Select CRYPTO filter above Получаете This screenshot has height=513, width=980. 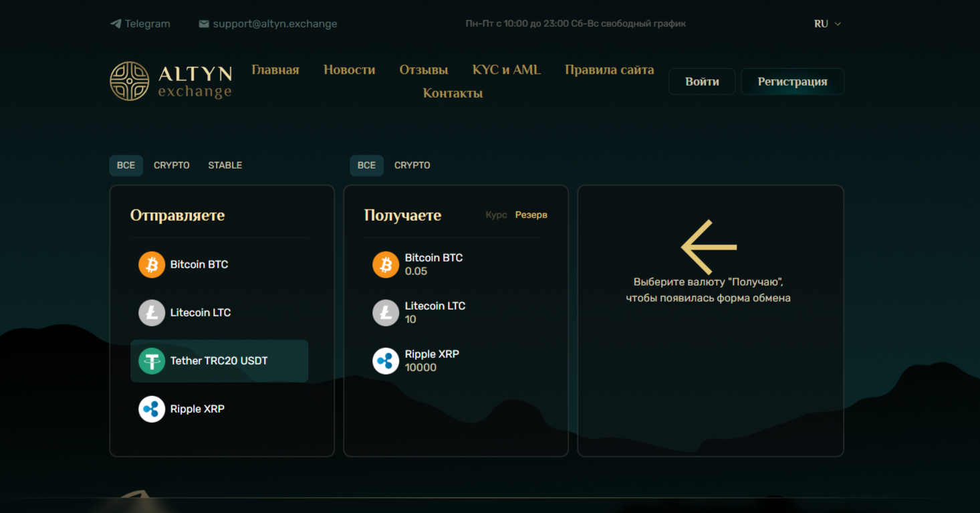412,165
